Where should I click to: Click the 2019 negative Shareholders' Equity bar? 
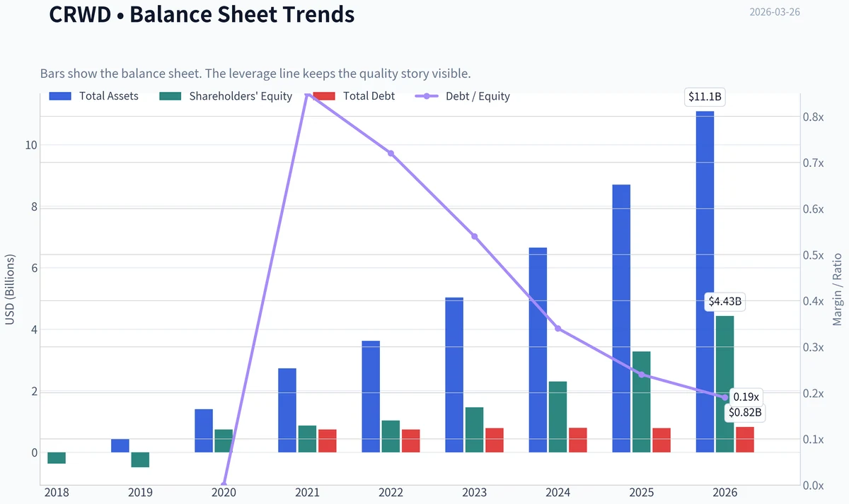(140, 459)
